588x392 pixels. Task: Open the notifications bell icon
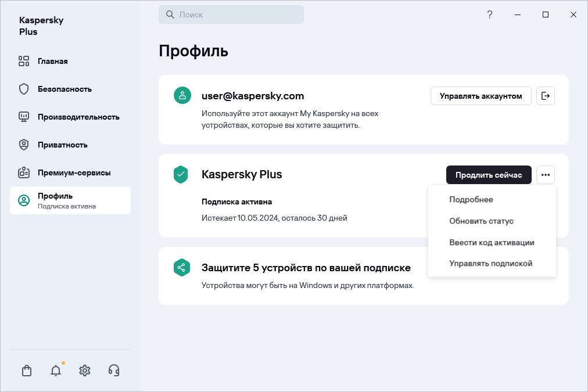click(x=56, y=371)
